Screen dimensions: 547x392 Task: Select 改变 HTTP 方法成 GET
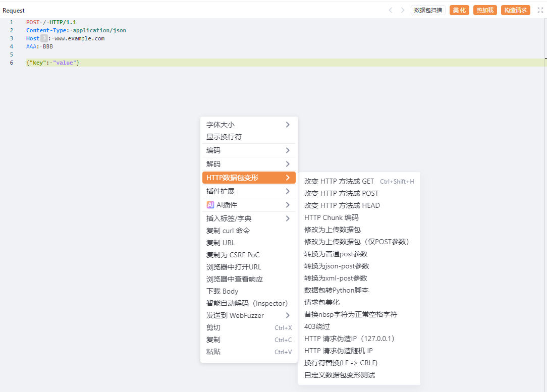tap(339, 181)
